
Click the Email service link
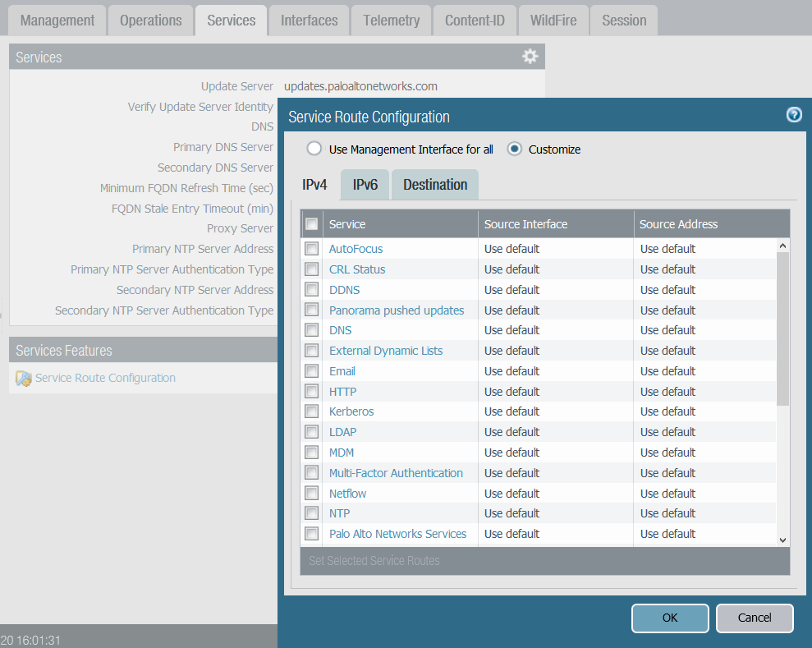point(342,371)
